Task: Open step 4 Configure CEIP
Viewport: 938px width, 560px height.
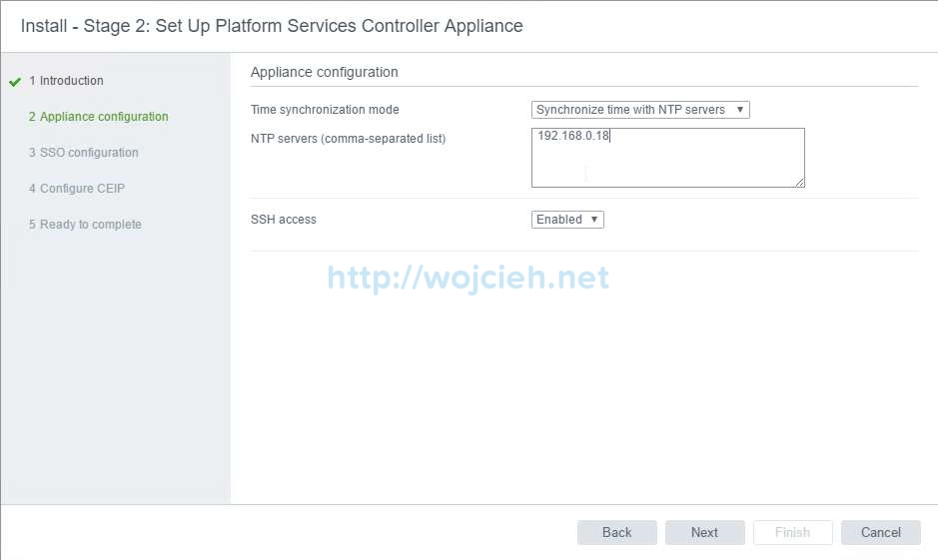Action: [82, 189]
